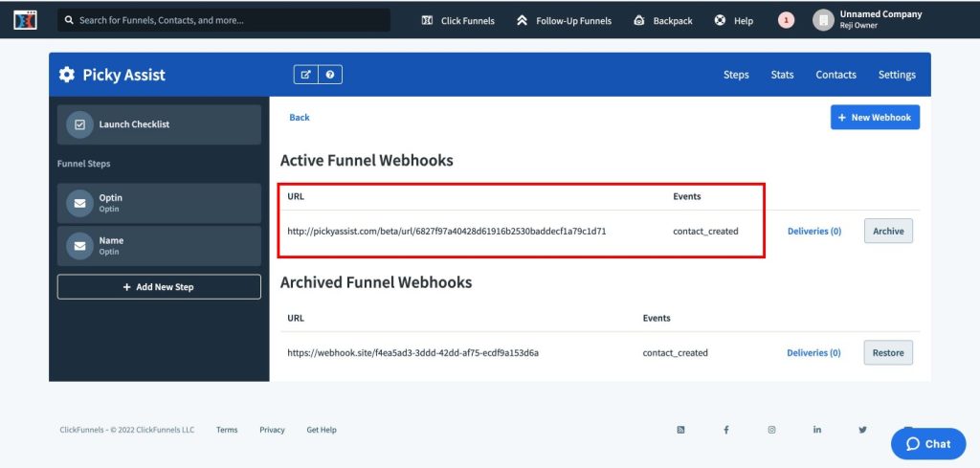Click the Picky Assist gear icon
This screenshot has height=468, width=980.
[66, 75]
